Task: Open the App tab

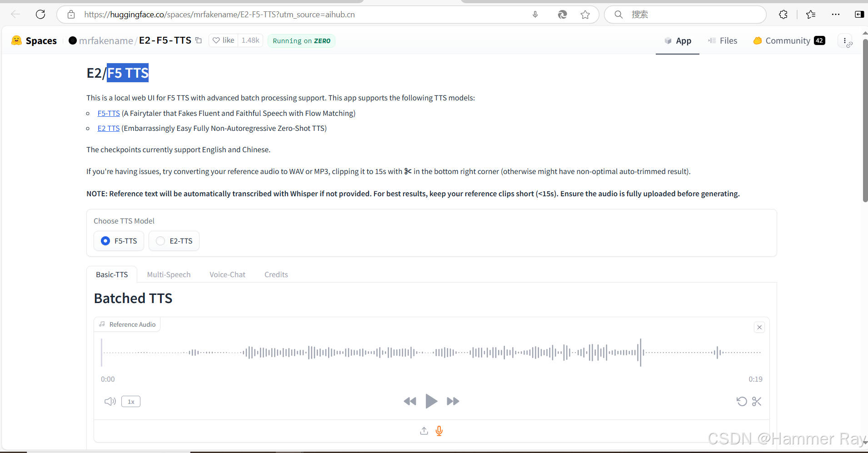Action: tap(678, 41)
